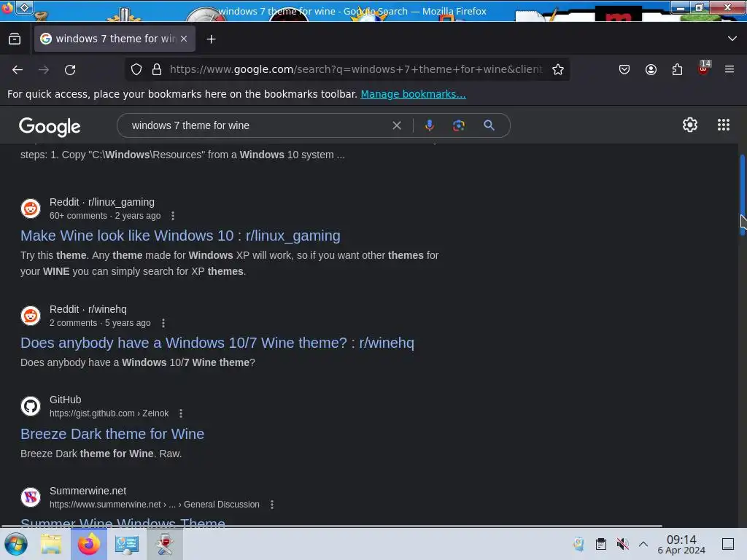Open Firefox hamburger application menu
This screenshot has width=747, height=560.
coord(729,69)
